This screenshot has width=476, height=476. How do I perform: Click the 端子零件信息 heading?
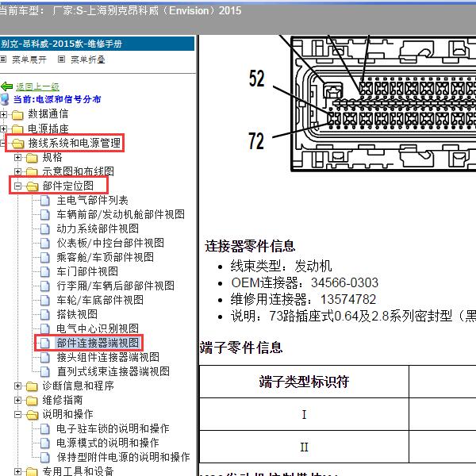coord(241,347)
